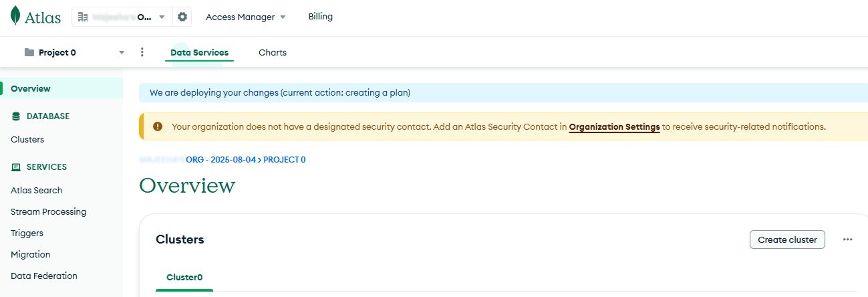This screenshot has width=868, height=297.
Task: Open Clusters card ellipsis menu
Action: (x=847, y=239)
